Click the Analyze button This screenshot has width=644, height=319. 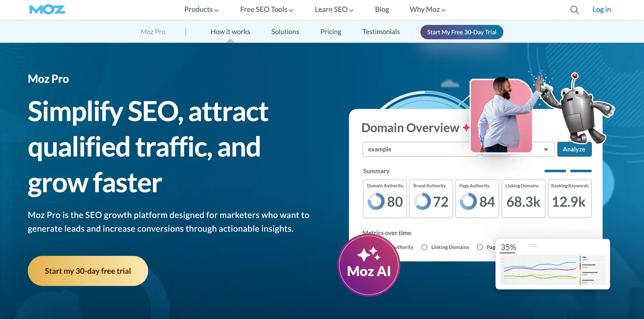click(574, 149)
